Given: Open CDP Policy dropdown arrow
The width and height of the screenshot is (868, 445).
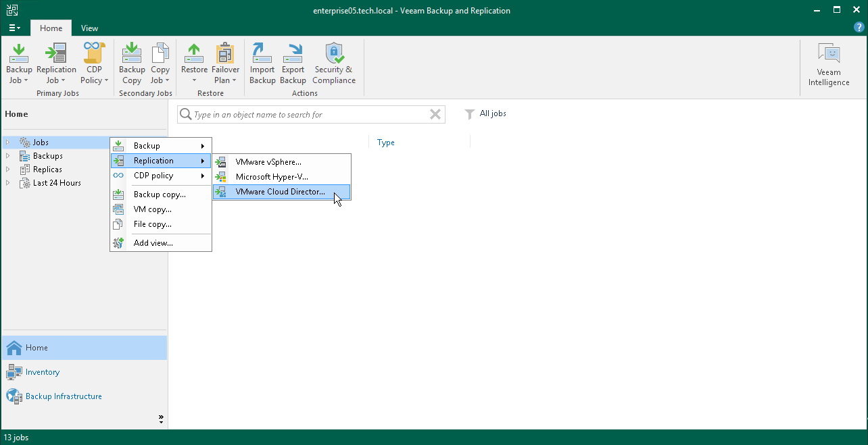Looking at the screenshot, I should (x=106, y=80).
